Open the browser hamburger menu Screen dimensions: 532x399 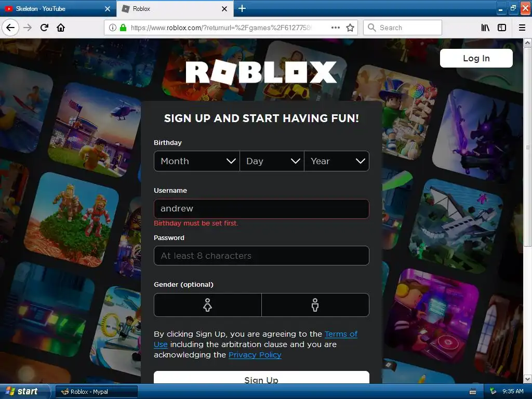[x=522, y=28]
